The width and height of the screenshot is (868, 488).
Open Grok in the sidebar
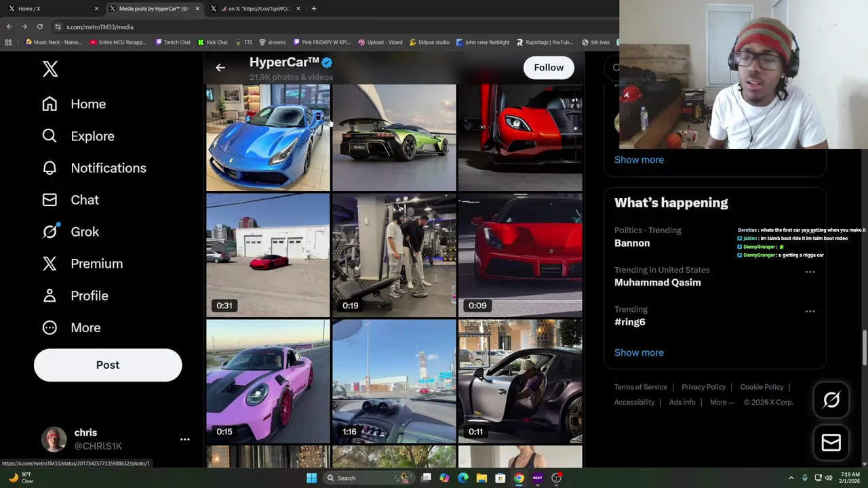[x=71, y=232]
